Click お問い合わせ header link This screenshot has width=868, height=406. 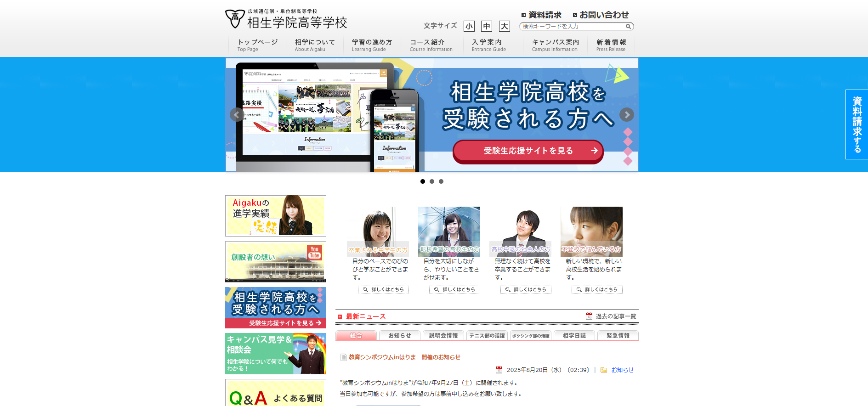pyautogui.click(x=604, y=15)
